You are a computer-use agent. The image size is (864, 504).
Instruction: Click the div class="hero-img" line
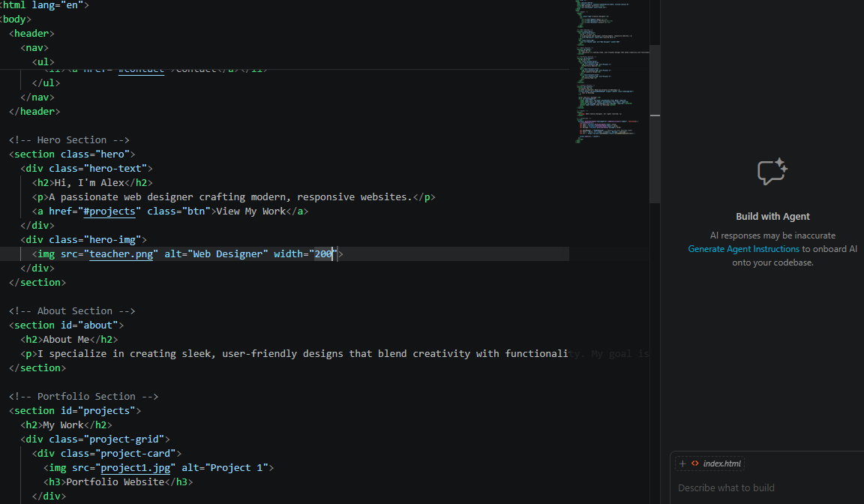coord(84,240)
